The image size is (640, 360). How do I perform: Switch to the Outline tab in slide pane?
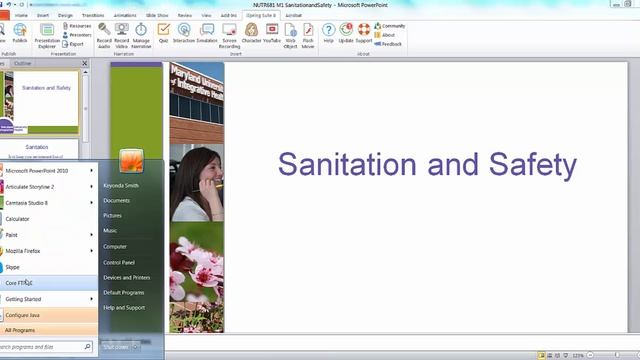point(22,63)
